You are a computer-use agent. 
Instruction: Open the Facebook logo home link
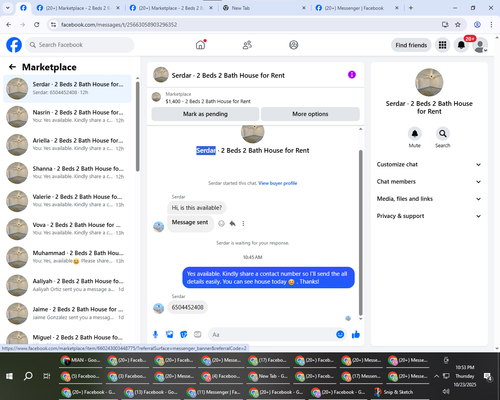point(14,45)
